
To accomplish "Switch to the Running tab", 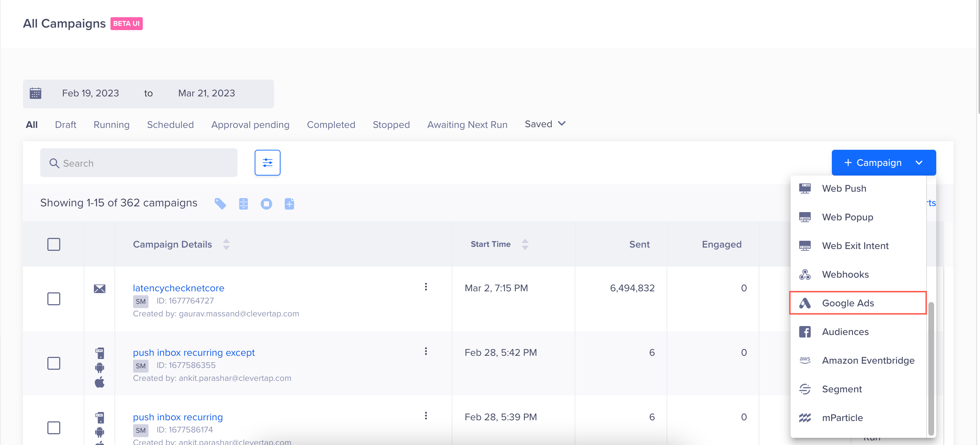I will point(111,125).
